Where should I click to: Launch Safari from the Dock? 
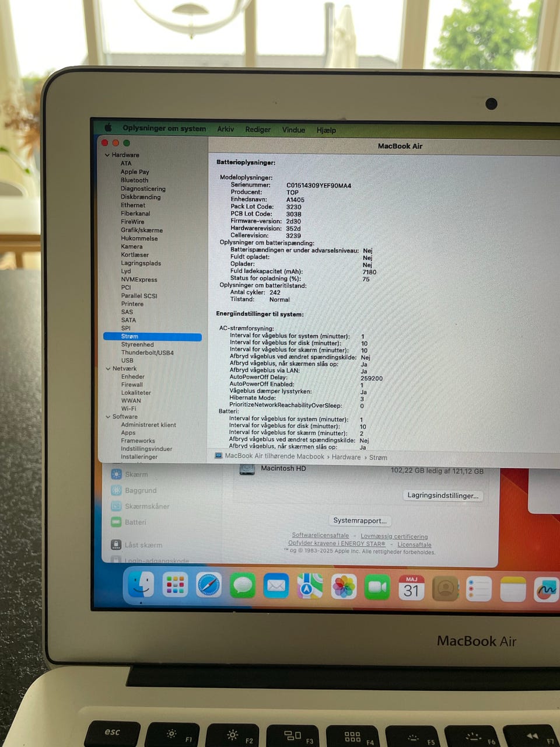209,586
